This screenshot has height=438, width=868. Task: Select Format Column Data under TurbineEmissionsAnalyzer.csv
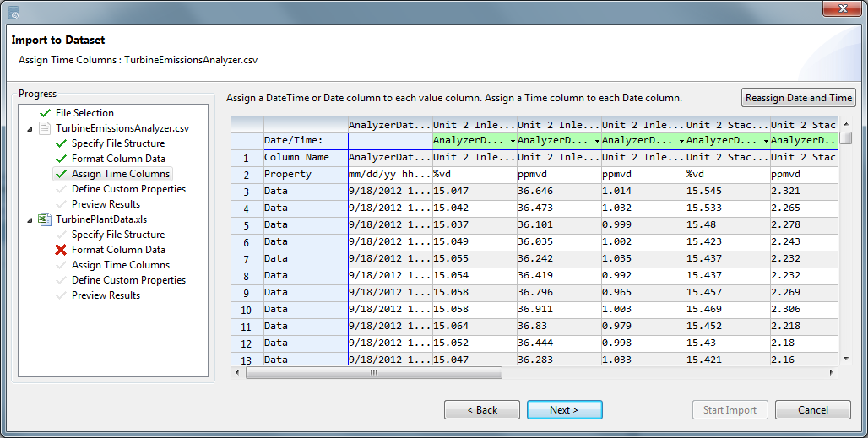coord(118,159)
